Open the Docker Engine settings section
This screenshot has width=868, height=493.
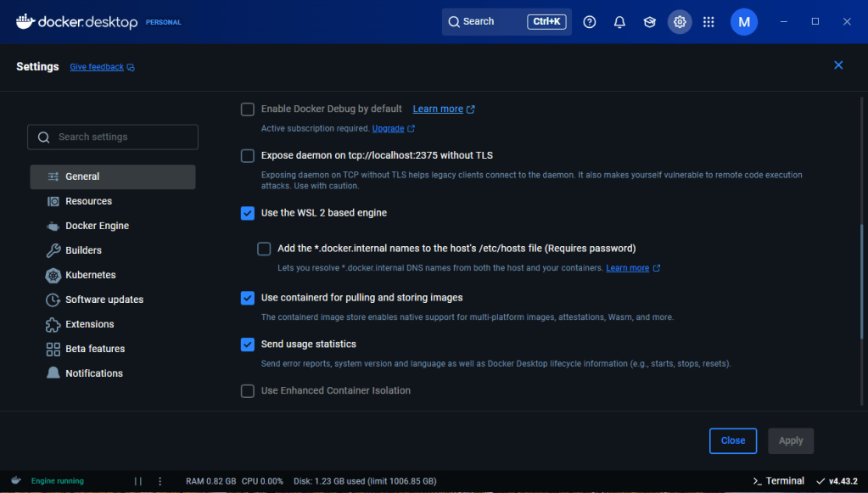[x=97, y=226]
